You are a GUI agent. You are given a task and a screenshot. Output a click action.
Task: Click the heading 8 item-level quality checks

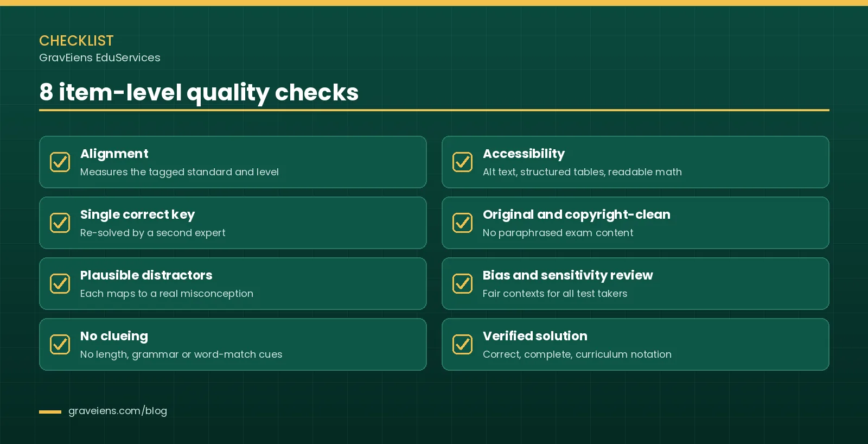(199, 92)
